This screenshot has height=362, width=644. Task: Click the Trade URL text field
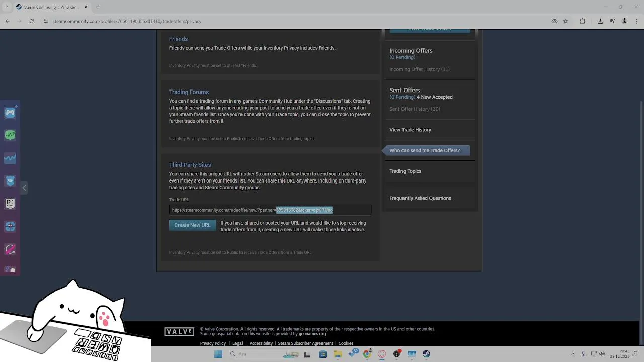point(270,210)
